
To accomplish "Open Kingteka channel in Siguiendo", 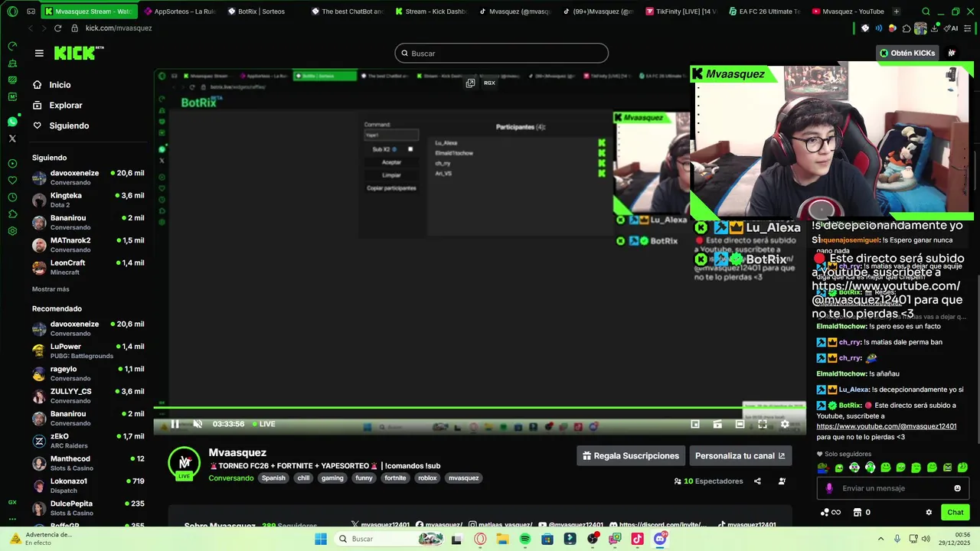I will [x=88, y=200].
